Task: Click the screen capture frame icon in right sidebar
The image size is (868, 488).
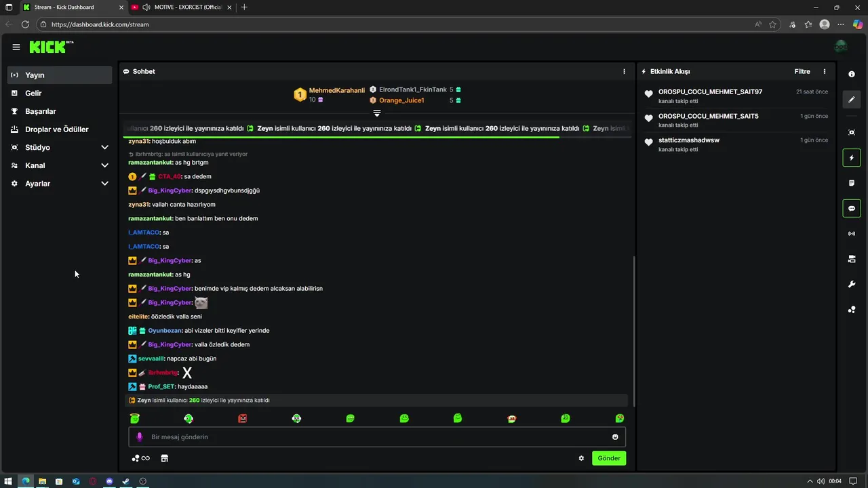Action: tap(852, 132)
